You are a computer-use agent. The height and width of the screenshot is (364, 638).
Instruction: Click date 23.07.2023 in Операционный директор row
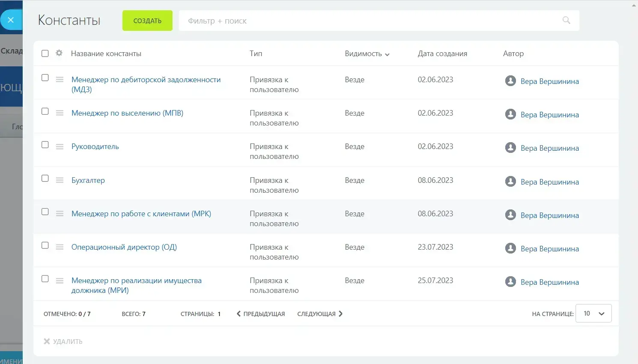435,247
